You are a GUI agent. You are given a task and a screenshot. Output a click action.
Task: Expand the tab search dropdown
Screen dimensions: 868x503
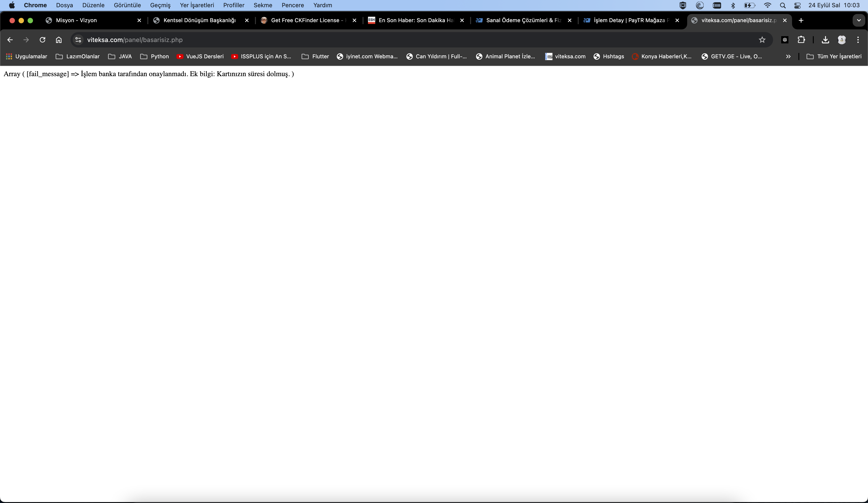tap(859, 20)
